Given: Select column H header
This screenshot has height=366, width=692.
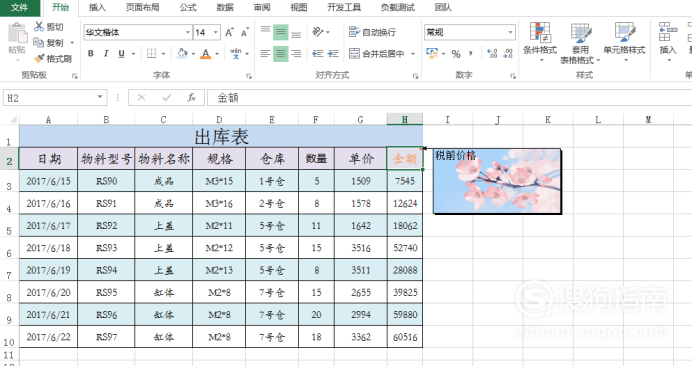Looking at the screenshot, I should point(405,119).
